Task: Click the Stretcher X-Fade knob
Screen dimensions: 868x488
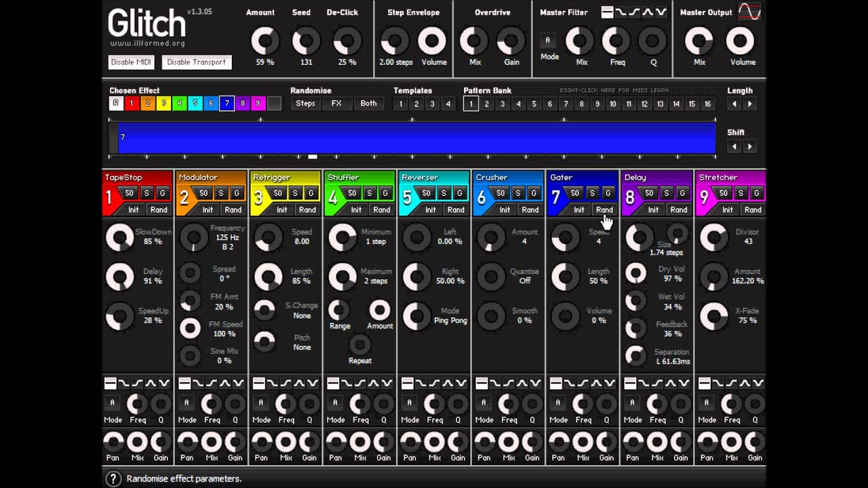Action: [713, 317]
